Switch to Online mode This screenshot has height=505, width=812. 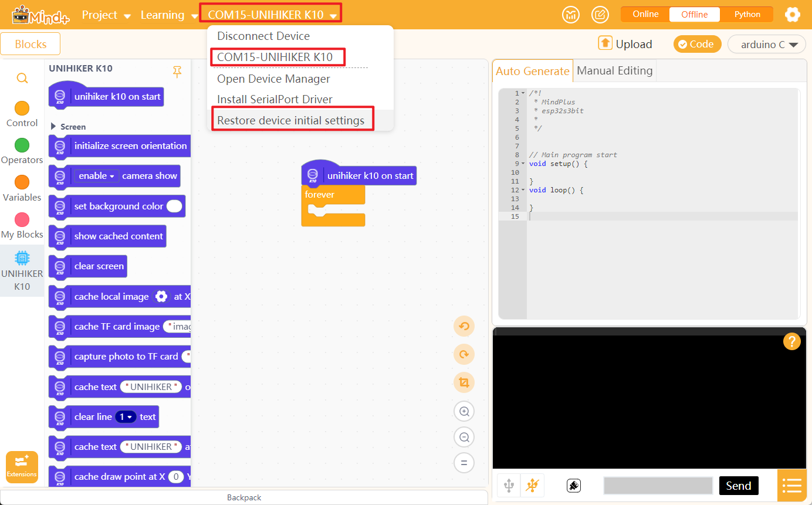tap(645, 14)
